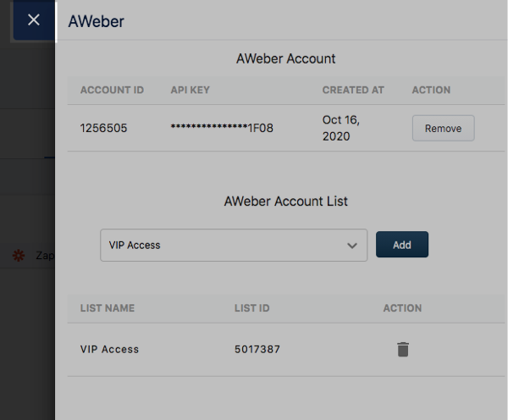
Task: Click the LIST NAME column header
Action: 108,308
